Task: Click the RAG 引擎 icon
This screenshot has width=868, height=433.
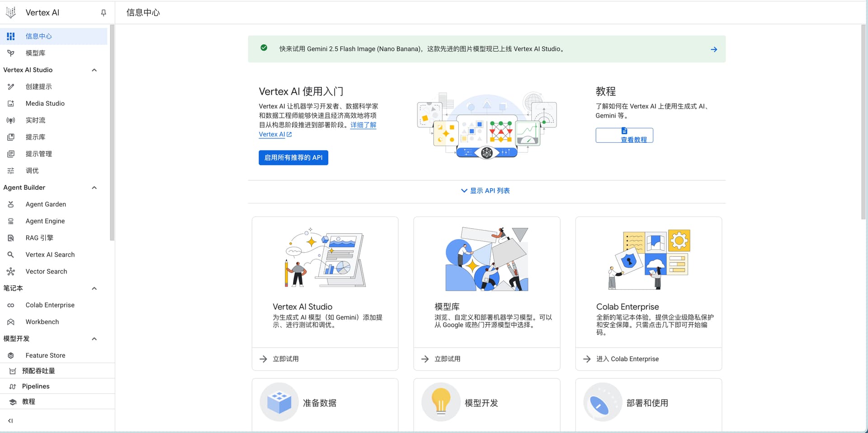Action: pyautogui.click(x=11, y=238)
